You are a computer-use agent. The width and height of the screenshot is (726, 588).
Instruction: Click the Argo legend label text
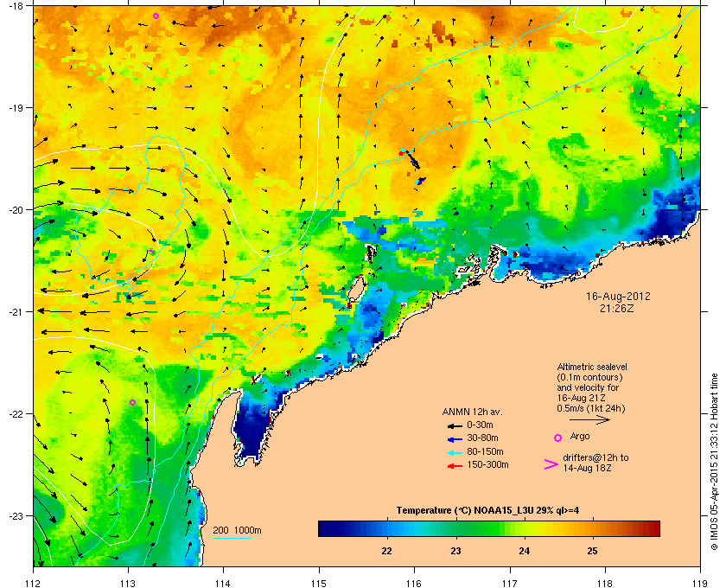[580, 437]
